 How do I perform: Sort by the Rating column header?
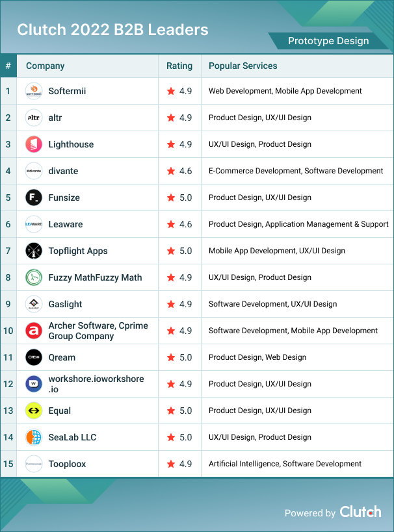click(179, 66)
